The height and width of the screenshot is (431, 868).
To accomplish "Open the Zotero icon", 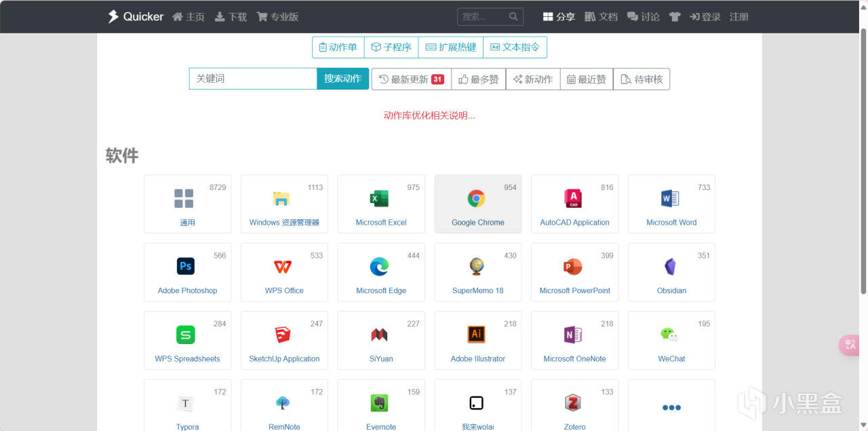I will click(573, 403).
